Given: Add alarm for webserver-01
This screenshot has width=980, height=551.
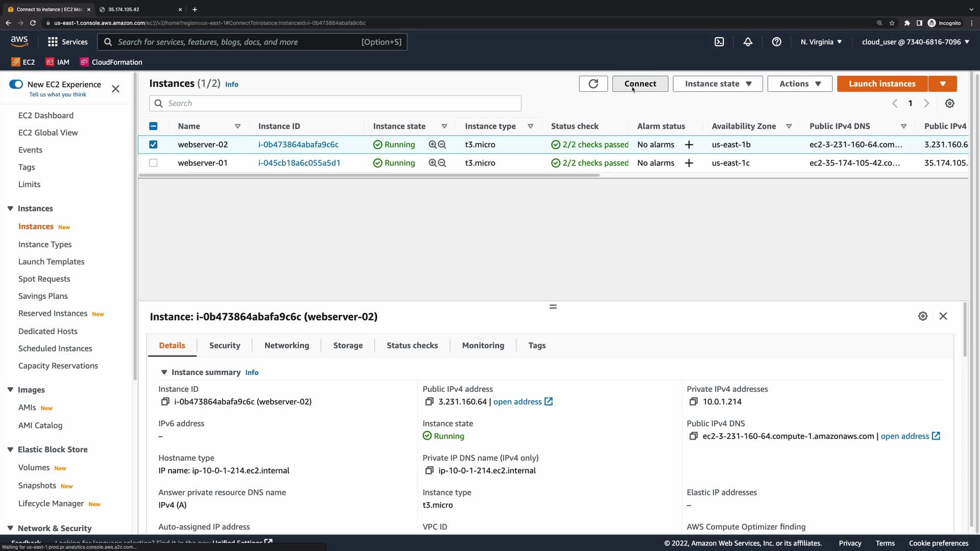Looking at the screenshot, I should pyautogui.click(x=689, y=163).
